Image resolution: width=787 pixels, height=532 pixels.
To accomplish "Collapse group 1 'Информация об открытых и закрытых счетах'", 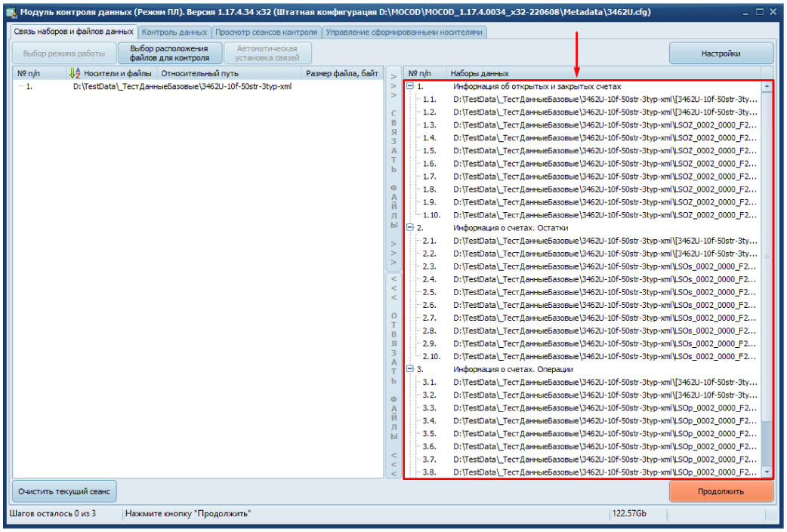I will point(410,86).
